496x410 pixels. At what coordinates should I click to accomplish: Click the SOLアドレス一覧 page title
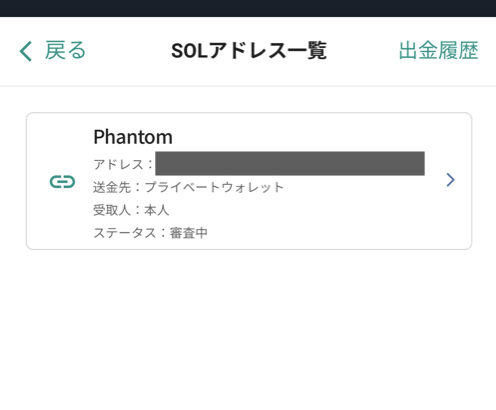coord(249,51)
